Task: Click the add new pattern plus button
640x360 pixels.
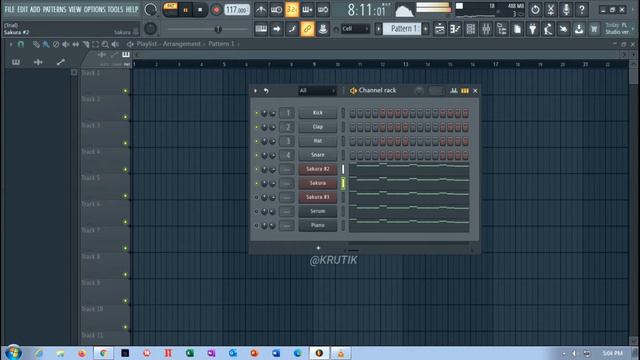Action: [x=425, y=29]
